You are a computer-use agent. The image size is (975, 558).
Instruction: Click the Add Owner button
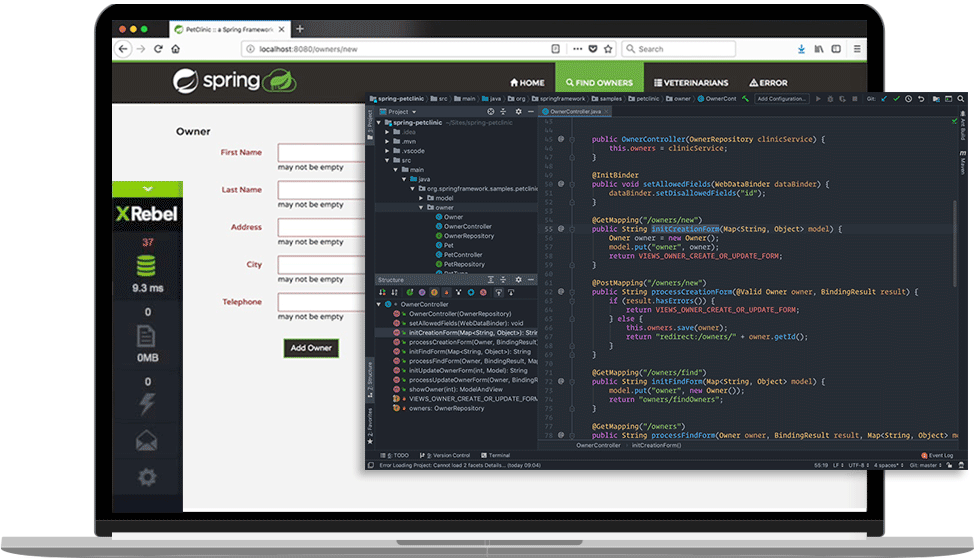(311, 348)
